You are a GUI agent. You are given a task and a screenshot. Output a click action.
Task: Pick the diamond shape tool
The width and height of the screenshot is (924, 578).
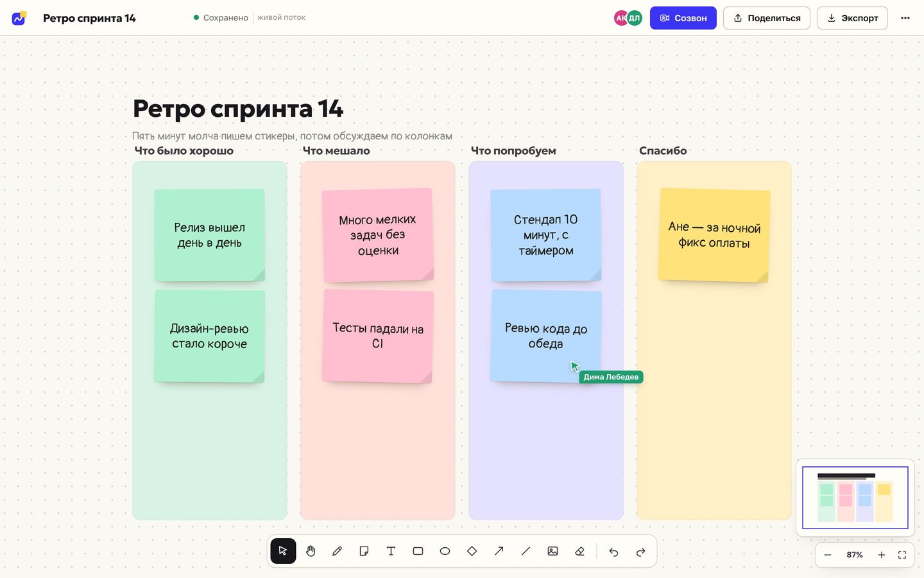[472, 551]
